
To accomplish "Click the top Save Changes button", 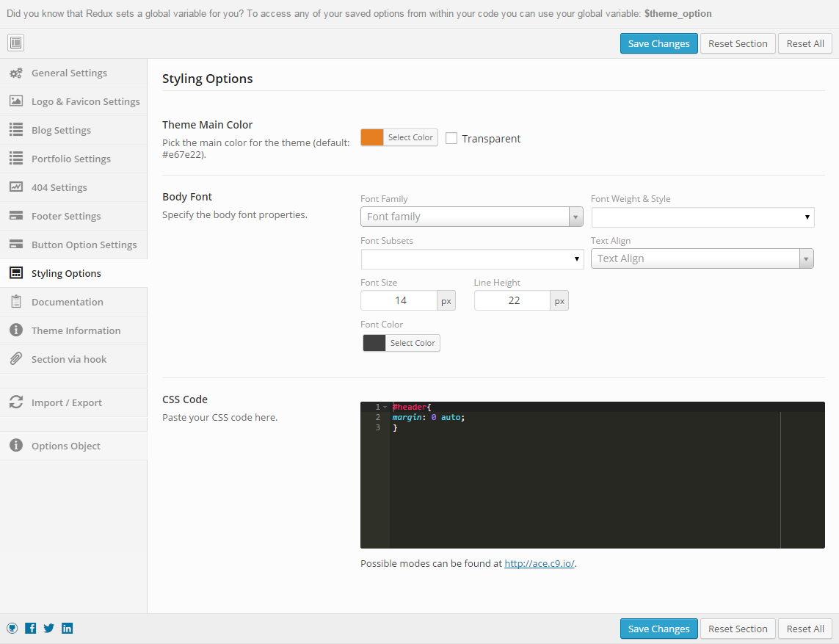I will 658,43.
